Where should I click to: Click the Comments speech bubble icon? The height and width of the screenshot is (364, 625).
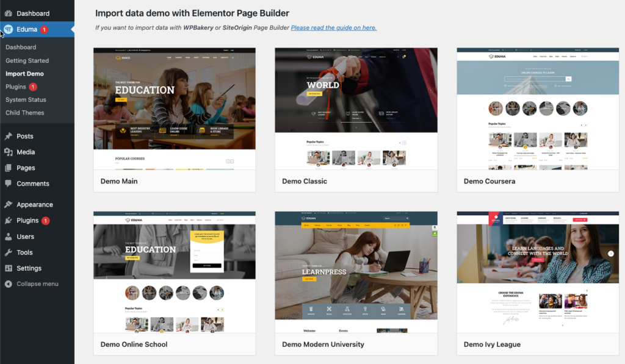coord(9,184)
